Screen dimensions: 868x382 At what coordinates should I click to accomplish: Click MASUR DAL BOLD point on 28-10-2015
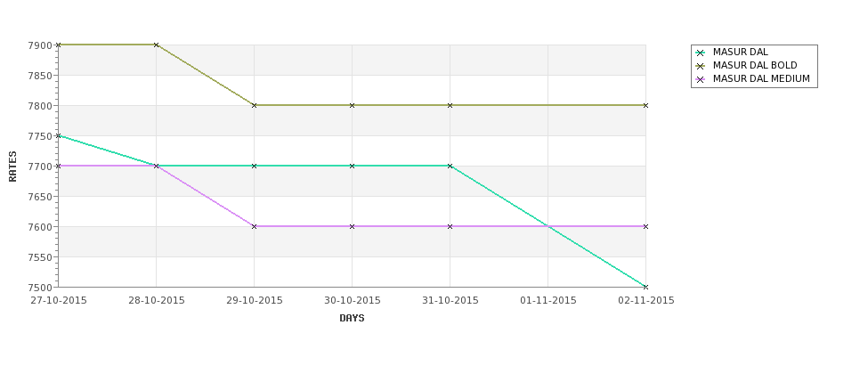point(157,45)
